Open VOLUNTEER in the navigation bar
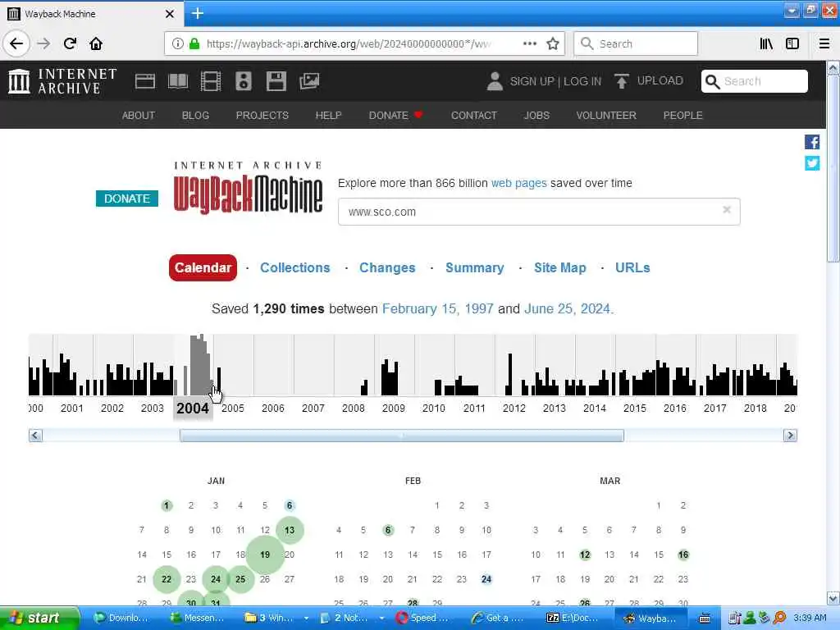The image size is (840, 630). coord(606,115)
